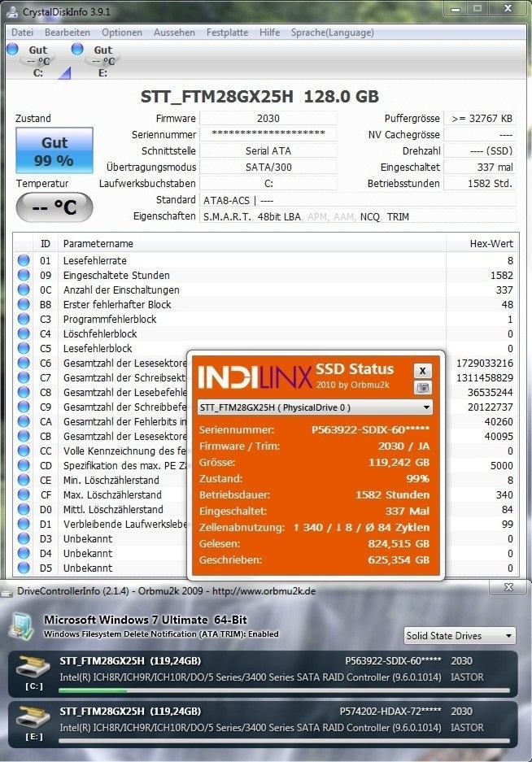Open the Hilfe menu
The height and width of the screenshot is (762, 532).
pyautogui.click(x=269, y=33)
